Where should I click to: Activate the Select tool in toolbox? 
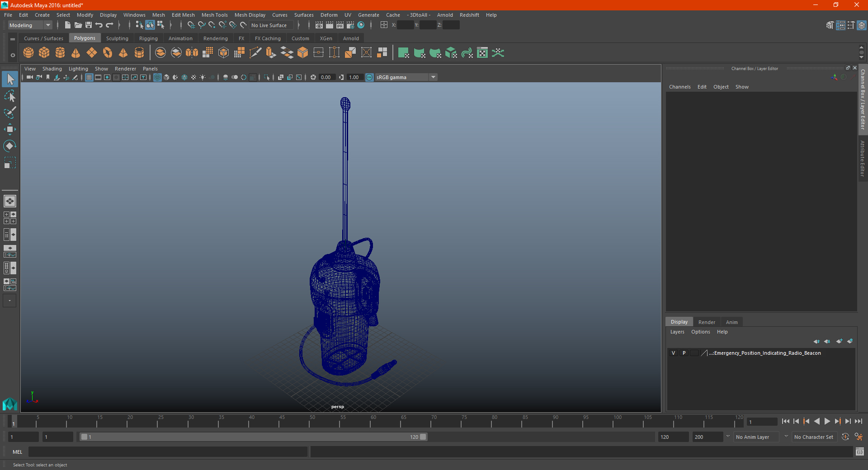pos(10,80)
